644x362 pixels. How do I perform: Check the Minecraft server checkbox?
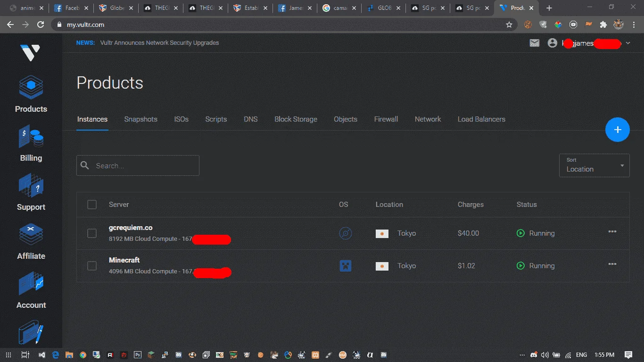point(92,266)
